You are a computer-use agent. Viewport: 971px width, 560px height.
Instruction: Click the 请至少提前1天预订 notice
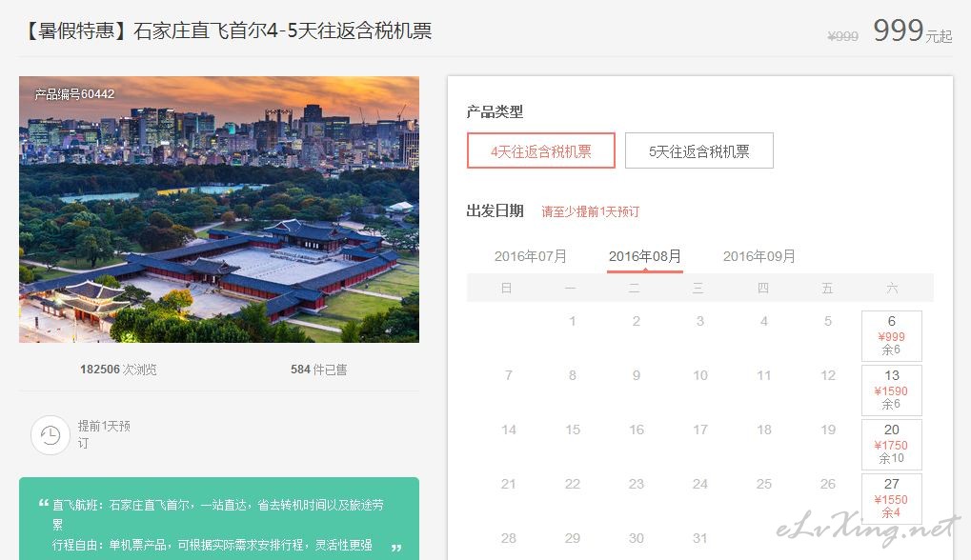click(x=590, y=211)
